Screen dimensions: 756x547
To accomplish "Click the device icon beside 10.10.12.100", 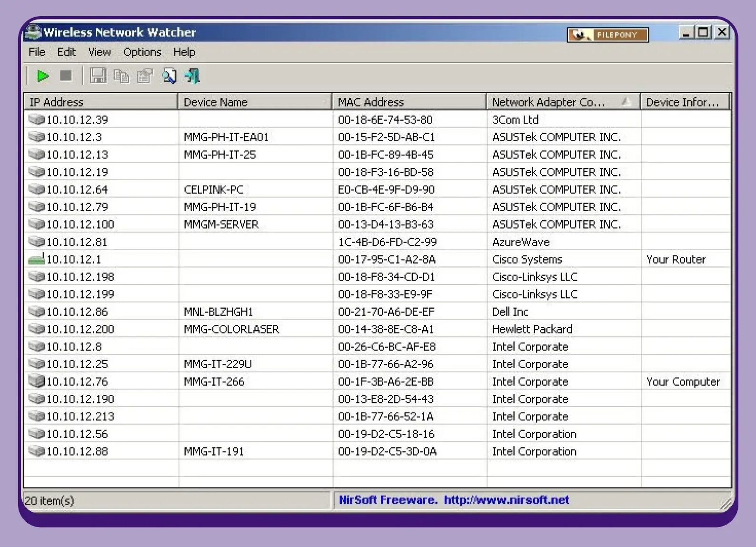I will [36, 224].
